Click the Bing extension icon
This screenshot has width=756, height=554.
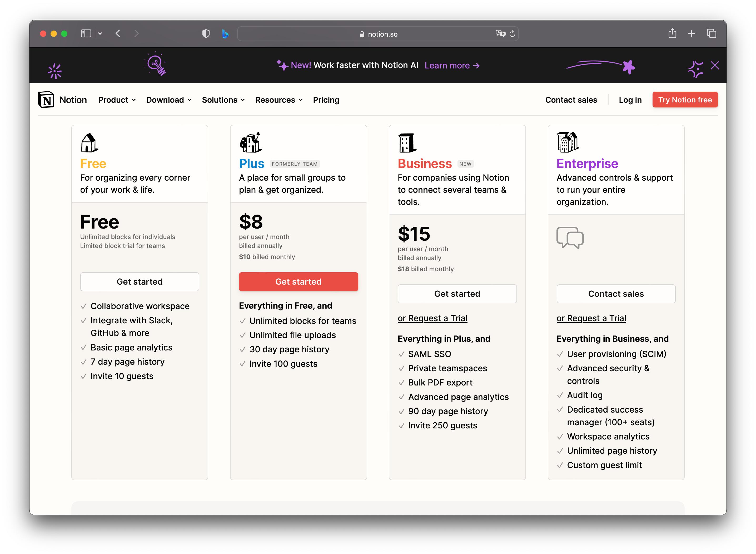pyautogui.click(x=225, y=33)
